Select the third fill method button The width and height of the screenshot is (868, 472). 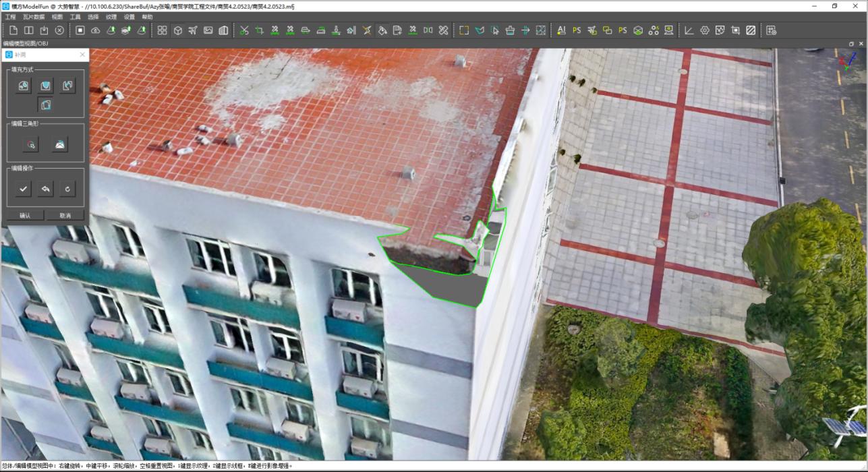[x=68, y=86]
